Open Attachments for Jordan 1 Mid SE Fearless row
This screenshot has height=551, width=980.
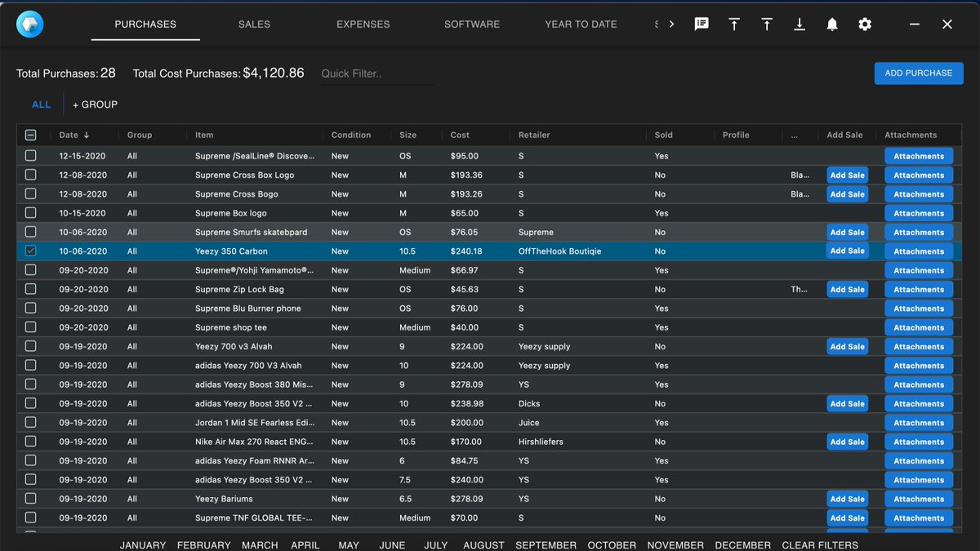click(x=919, y=423)
